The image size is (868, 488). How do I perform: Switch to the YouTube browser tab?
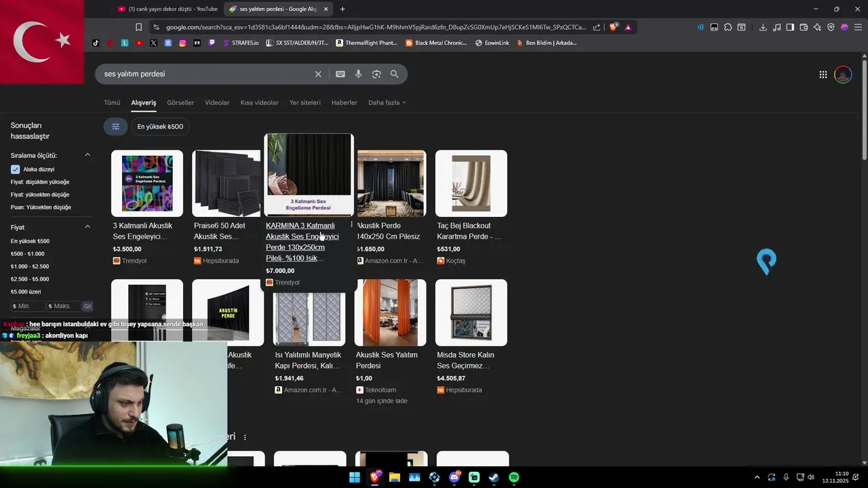tap(167, 9)
